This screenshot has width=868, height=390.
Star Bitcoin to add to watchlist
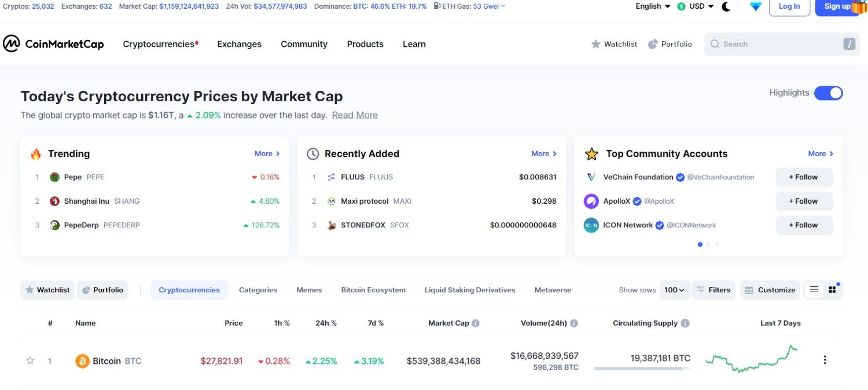(30, 360)
